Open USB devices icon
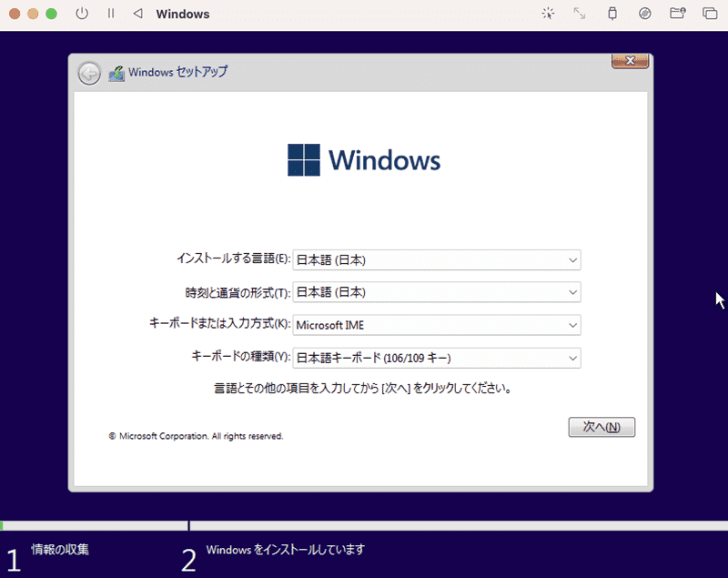 point(612,14)
